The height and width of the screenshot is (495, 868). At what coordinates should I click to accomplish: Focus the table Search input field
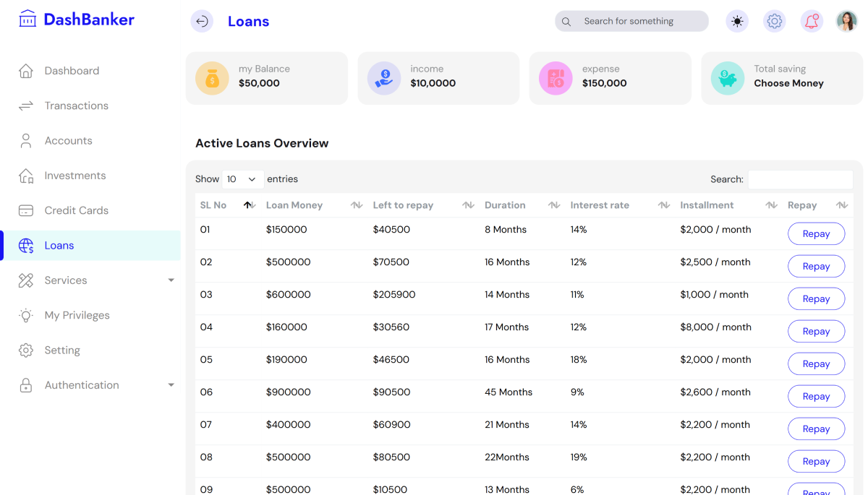pyautogui.click(x=800, y=179)
